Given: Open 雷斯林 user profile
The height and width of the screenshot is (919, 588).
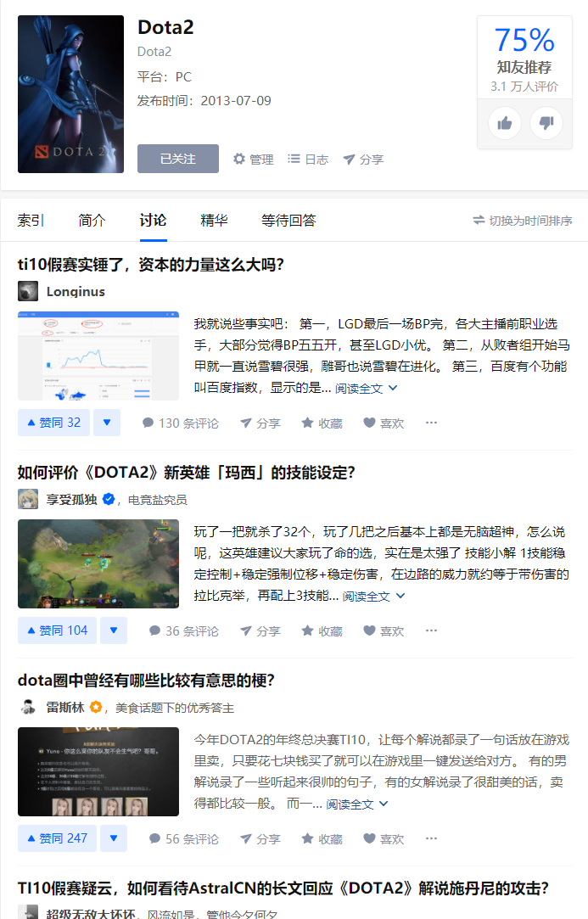Looking at the screenshot, I should [65, 708].
